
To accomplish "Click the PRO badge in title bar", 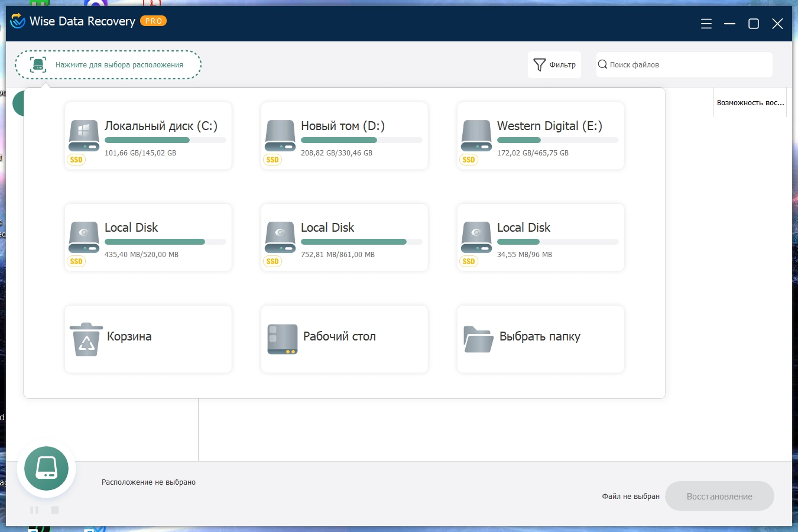I will (x=154, y=21).
